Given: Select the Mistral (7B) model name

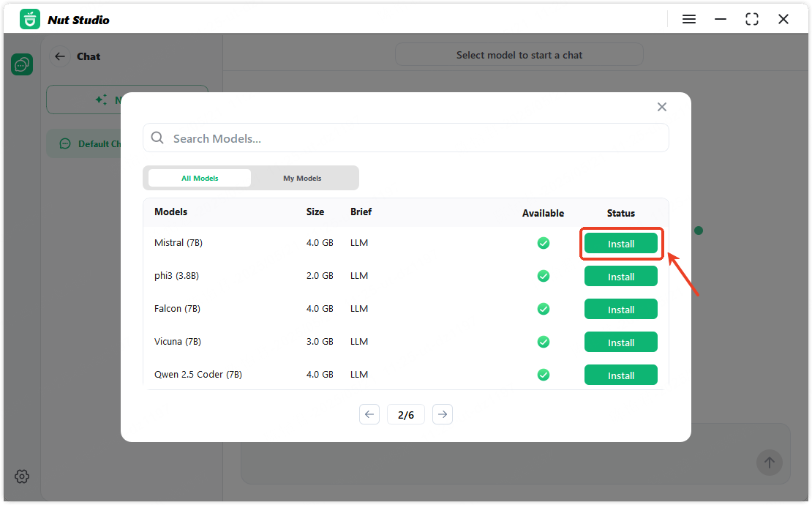Looking at the screenshot, I should pyautogui.click(x=178, y=242).
